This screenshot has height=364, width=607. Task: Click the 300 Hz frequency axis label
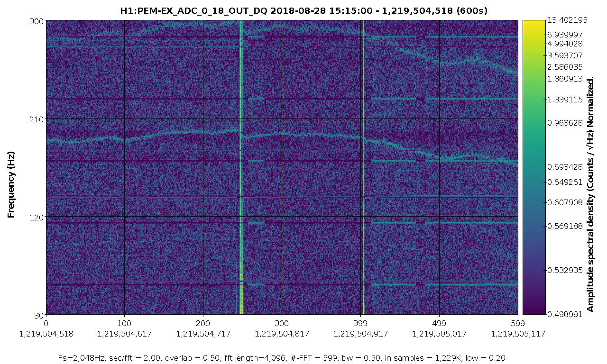[37, 21]
